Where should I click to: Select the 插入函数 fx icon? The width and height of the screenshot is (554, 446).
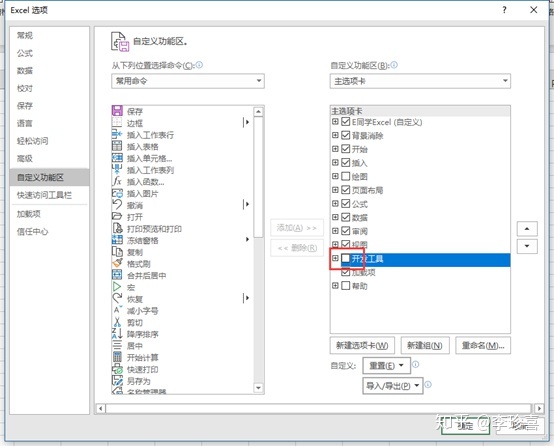click(x=117, y=181)
